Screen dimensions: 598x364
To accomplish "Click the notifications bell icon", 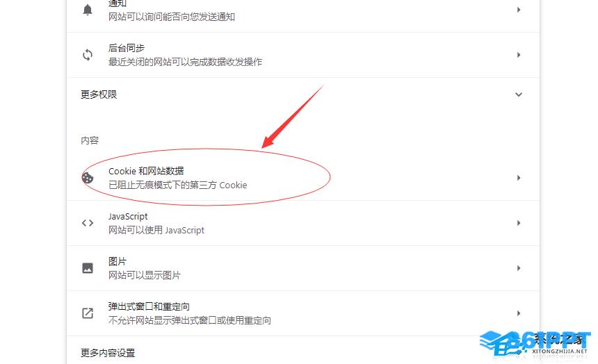I will point(88,10).
